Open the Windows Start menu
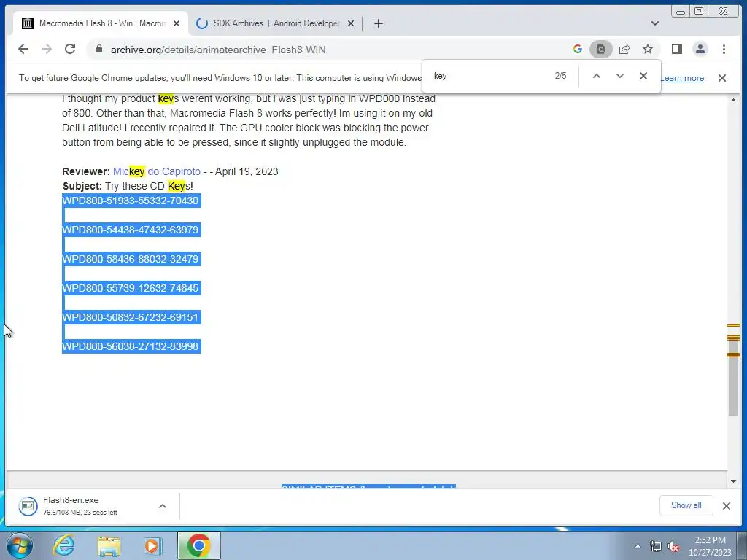 coord(20,545)
